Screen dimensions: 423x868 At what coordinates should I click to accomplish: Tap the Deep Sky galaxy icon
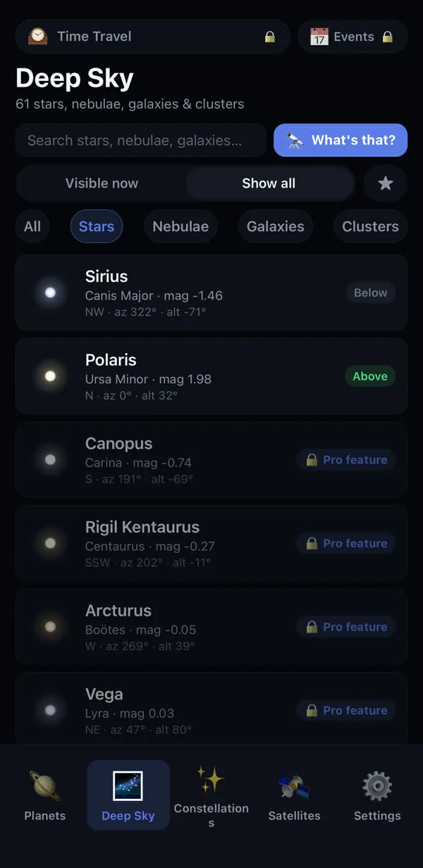click(128, 786)
